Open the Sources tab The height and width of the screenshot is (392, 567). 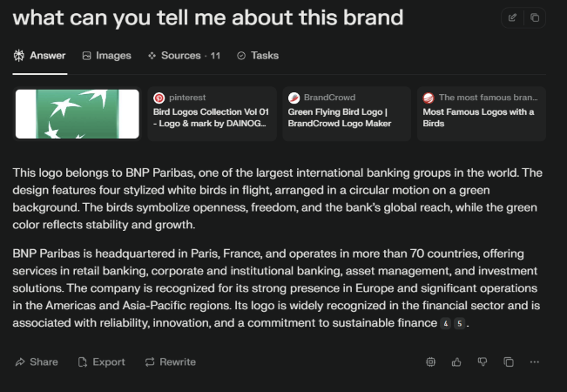(184, 56)
